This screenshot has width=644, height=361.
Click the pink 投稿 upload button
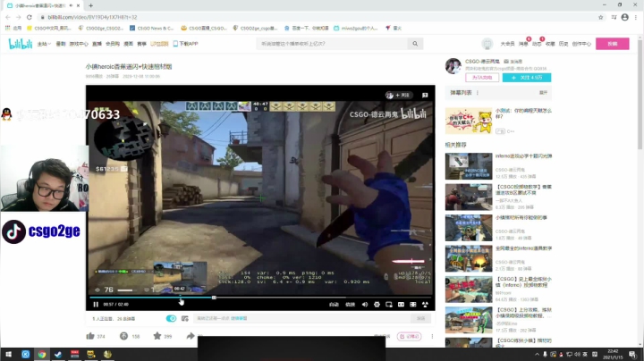point(613,44)
